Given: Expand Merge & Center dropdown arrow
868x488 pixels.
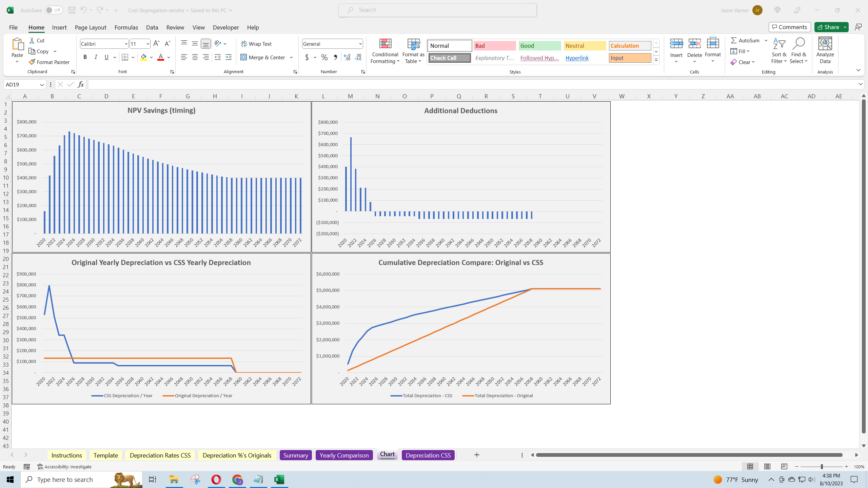Looking at the screenshot, I should point(291,57).
